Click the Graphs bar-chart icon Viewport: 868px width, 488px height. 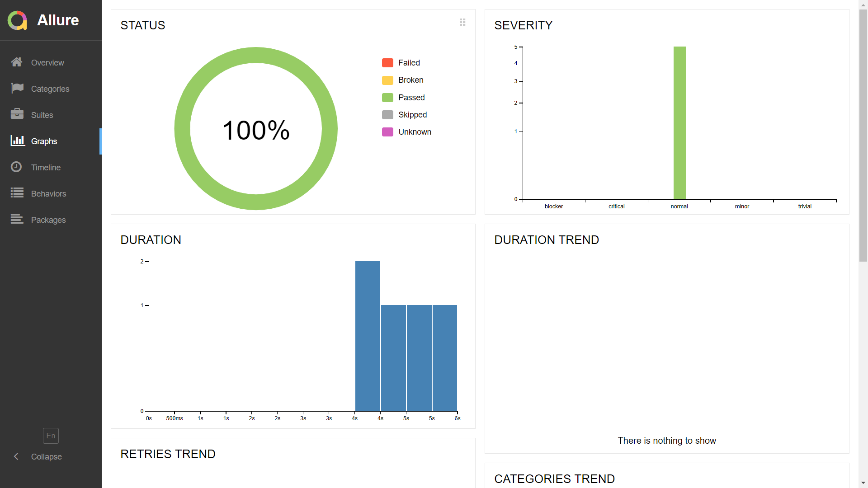point(17,141)
